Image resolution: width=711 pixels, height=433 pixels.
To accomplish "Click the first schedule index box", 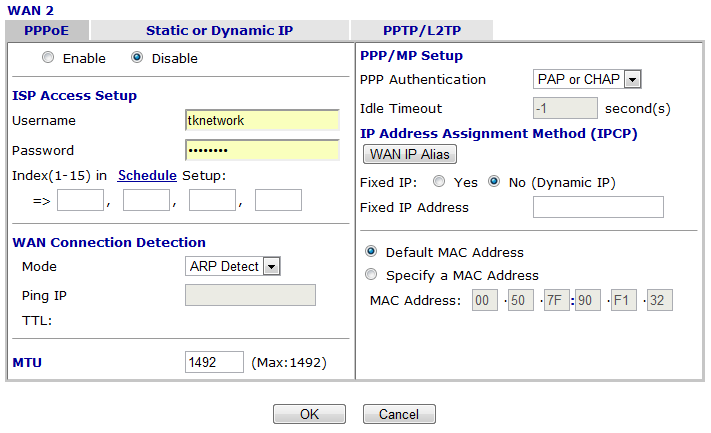I will 80,201.
